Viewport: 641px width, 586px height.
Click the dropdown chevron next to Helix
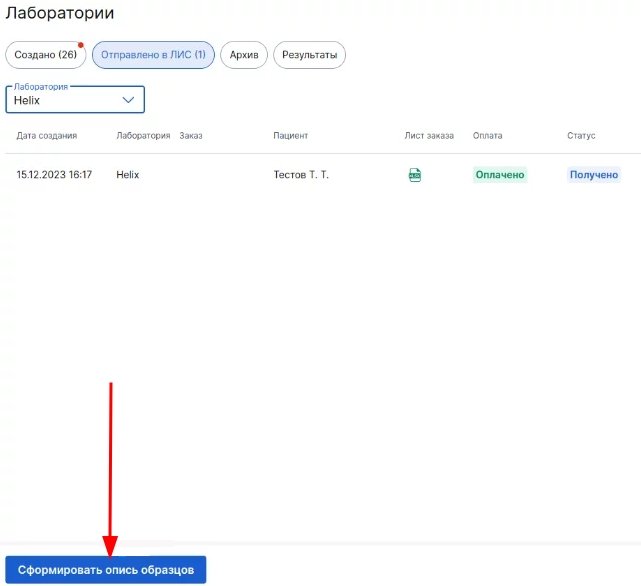[128, 100]
